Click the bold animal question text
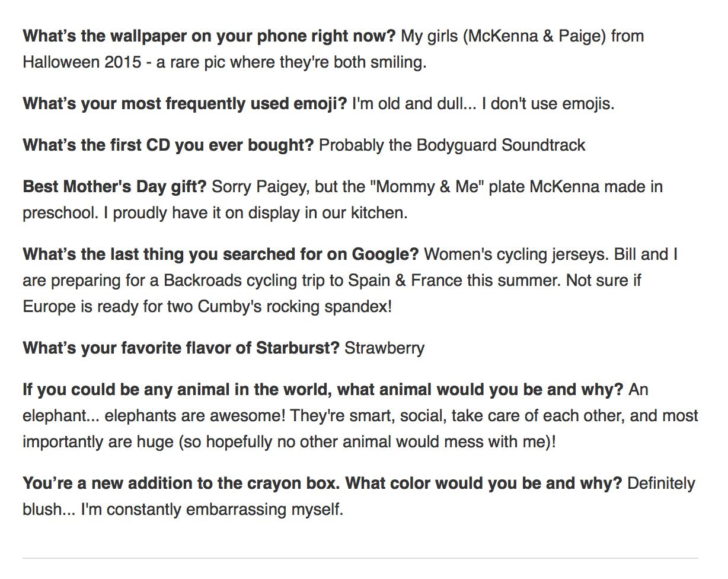The width and height of the screenshot is (728, 579). point(323,390)
